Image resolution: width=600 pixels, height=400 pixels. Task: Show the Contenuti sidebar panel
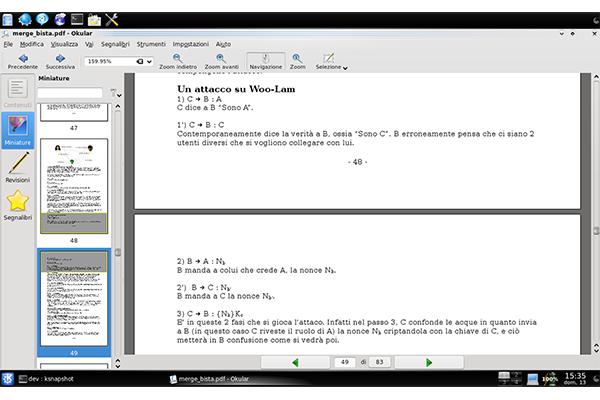pyautogui.click(x=17, y=93)
